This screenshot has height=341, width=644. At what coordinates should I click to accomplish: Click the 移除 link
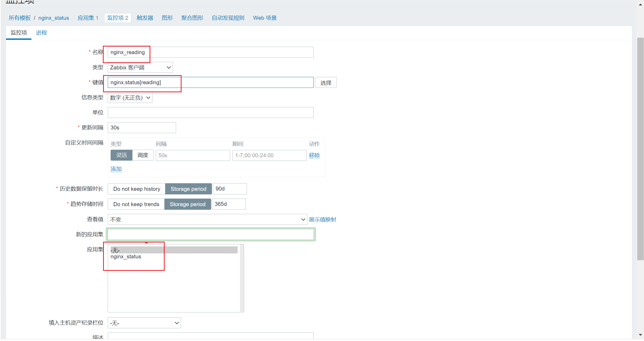tap(314, 155)
